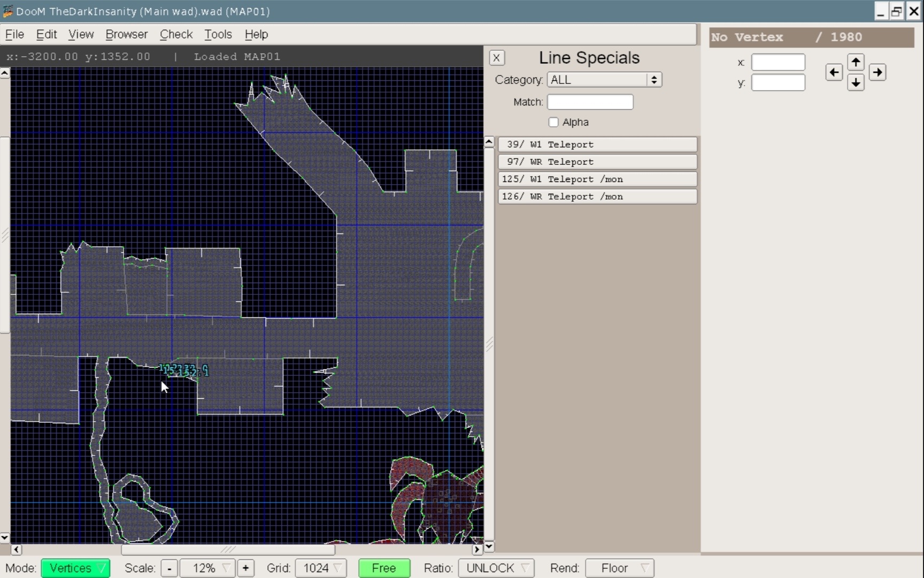Open the Tools menu

point(218,34)
